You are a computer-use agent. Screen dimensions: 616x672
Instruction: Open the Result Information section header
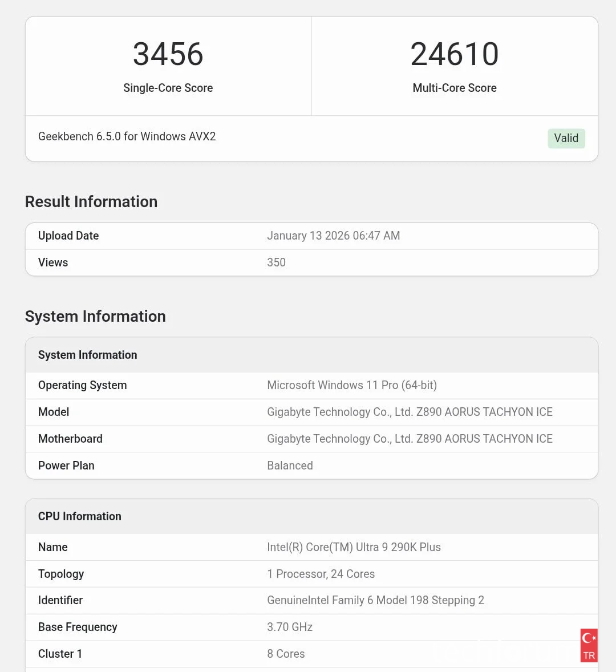pos(91,201)
